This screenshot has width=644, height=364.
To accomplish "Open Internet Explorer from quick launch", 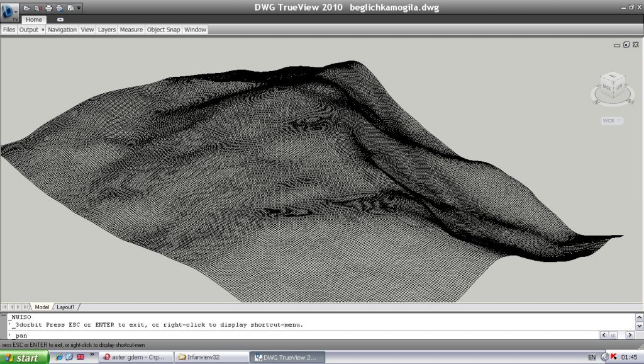I will tap(59, 357).
